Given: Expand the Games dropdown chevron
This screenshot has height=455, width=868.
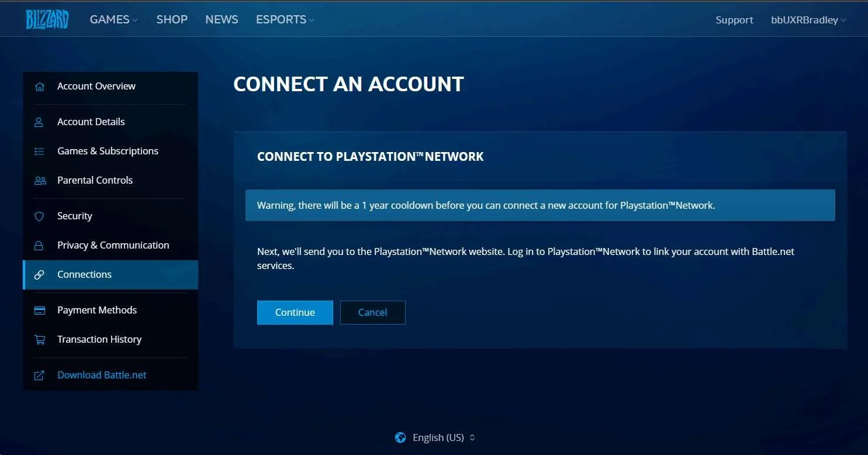Looking at the screenshot, I should [135, 20].
